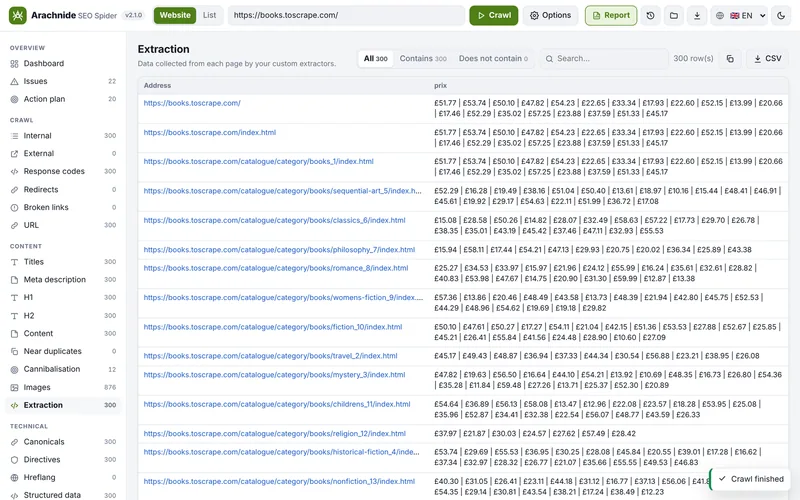Click the 300 row(s) count text
Viewport: 800px width, 500px height.
pyautogui.click(x=693, y=59)
